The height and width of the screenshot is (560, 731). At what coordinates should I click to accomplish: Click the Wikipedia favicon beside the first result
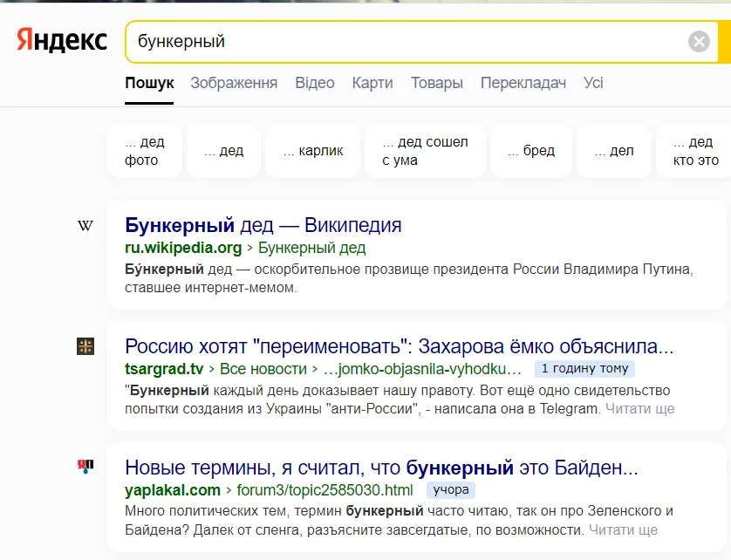(x=85, y=225)
